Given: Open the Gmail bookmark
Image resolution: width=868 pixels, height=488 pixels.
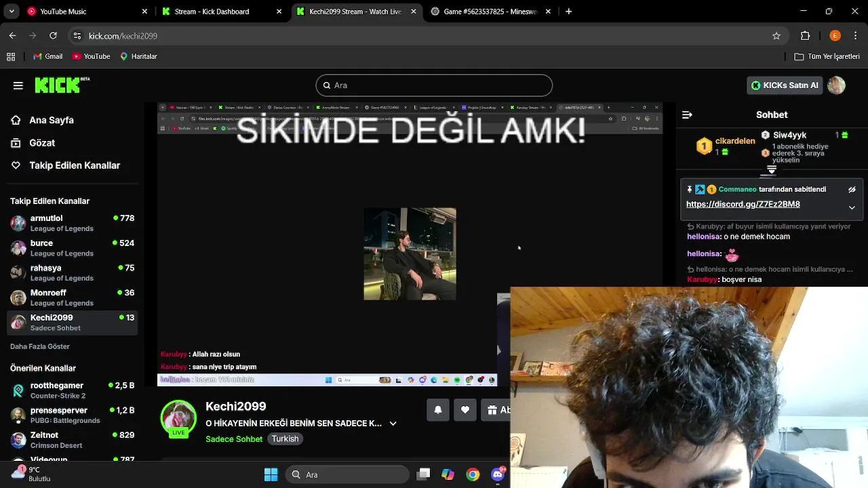Looking at the screenshot, I should click(47, 56).
